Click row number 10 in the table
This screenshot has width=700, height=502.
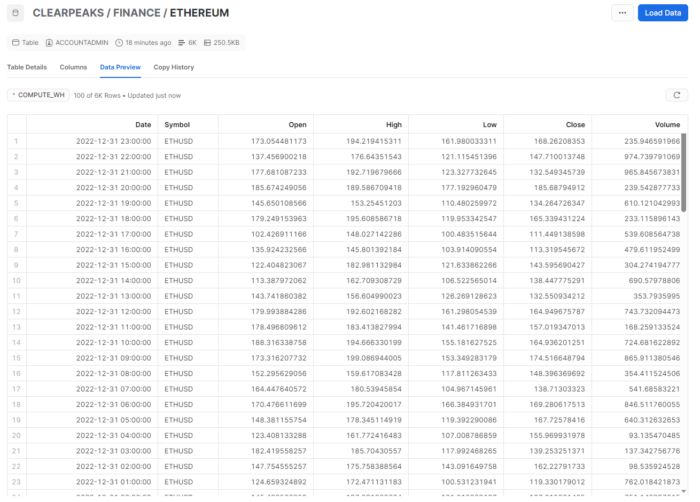coord(17,280)
